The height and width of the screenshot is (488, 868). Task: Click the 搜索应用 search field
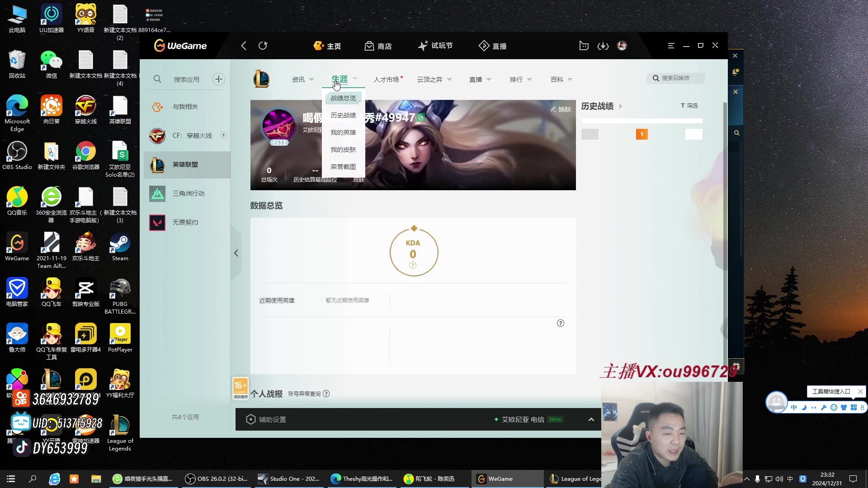coord(187,80)
